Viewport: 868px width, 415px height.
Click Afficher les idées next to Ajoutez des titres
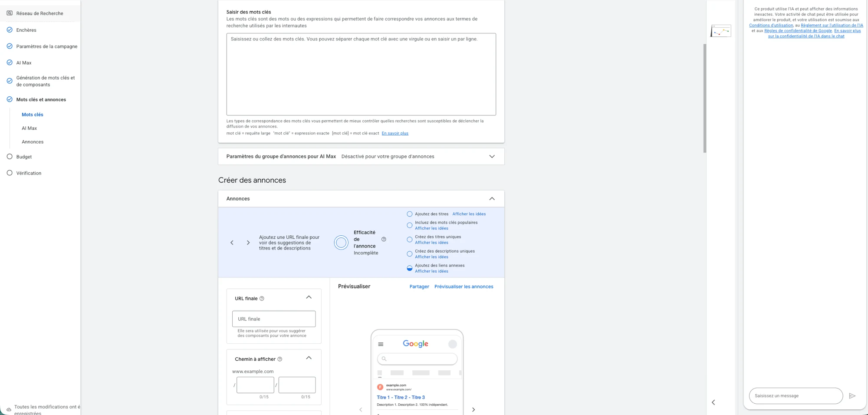pyautogui.click(x=469, y=214)
